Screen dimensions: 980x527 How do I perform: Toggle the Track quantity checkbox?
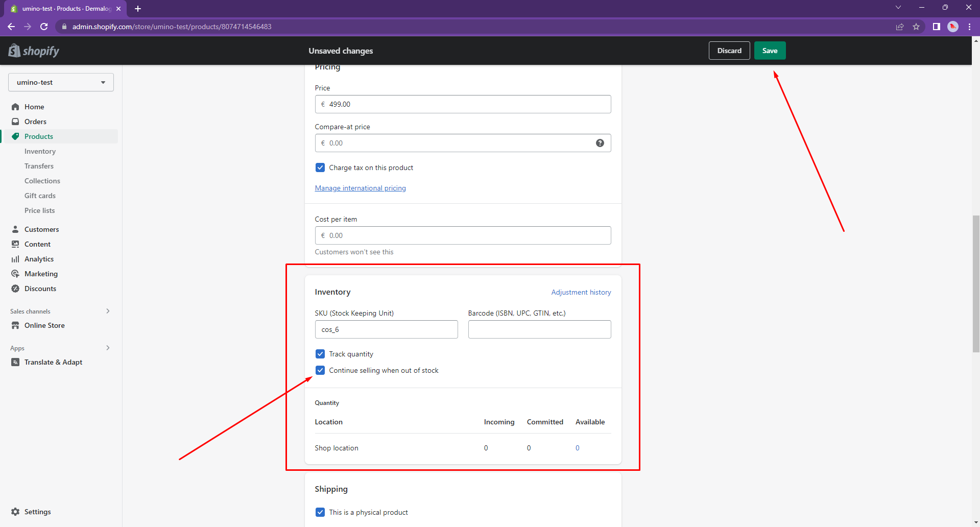pyautogui.click(x=320, y=354)
